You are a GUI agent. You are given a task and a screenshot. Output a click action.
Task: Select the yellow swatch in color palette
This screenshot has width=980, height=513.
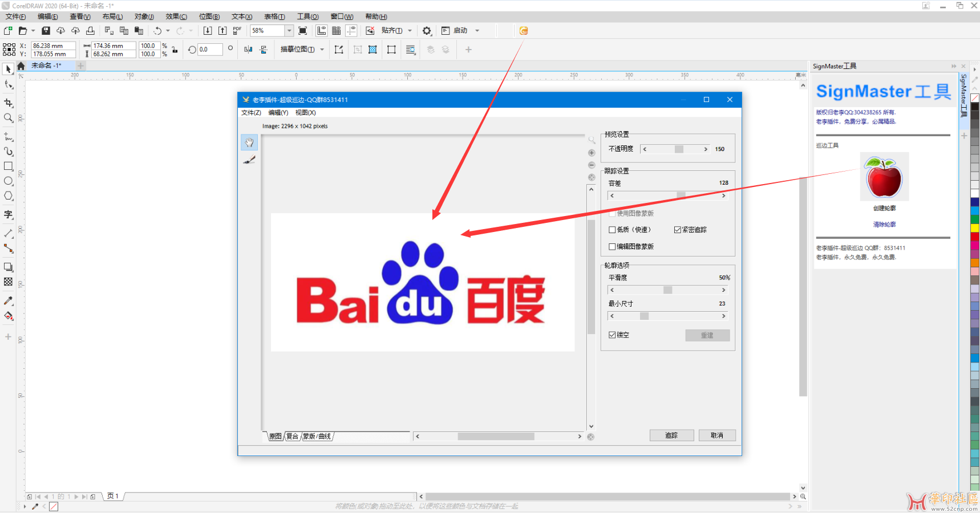pyautogui.click(x=975, y=228)
